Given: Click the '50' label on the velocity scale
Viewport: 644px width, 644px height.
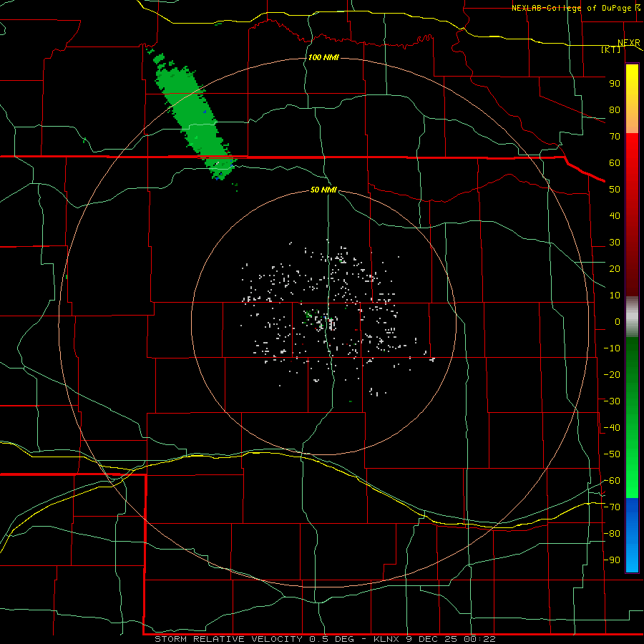Looking at the screenshot, I should coord(615,190).
